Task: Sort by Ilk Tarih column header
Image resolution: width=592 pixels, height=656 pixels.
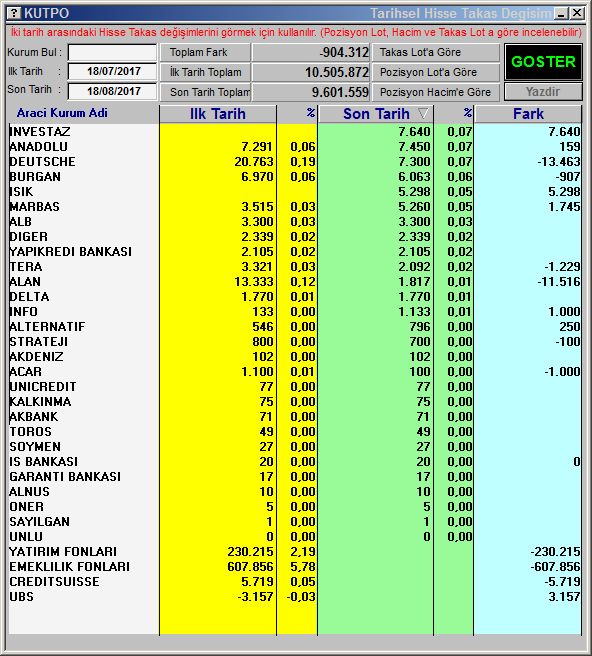Action: pyautogui.click(x=218, y=114)
